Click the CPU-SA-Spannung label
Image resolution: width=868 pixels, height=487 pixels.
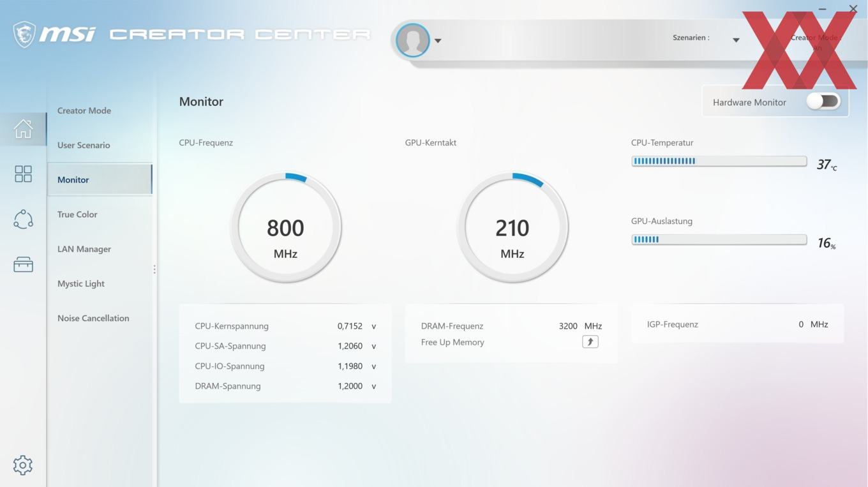230,346
